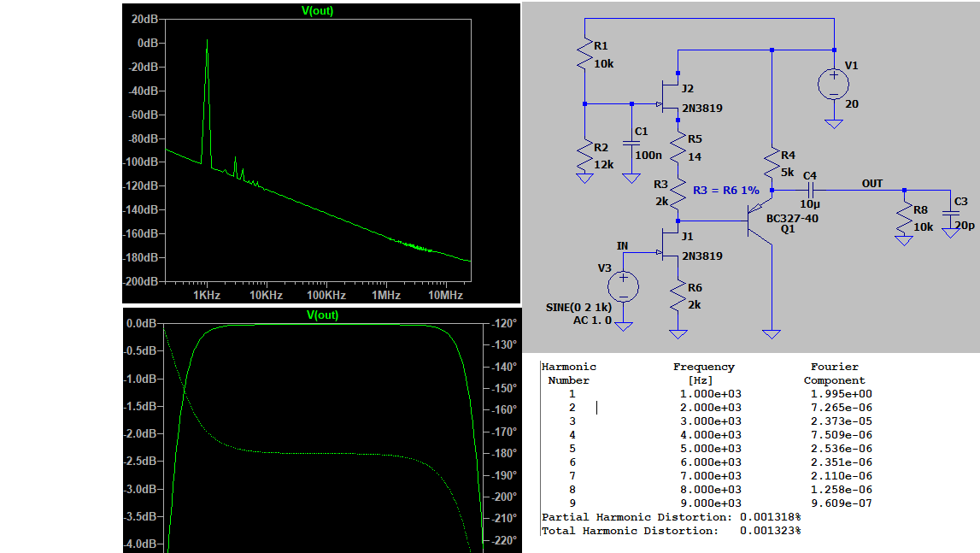Click the blue comment "R3 = R6 1%"
980x553 pixels.
point(725,190)
